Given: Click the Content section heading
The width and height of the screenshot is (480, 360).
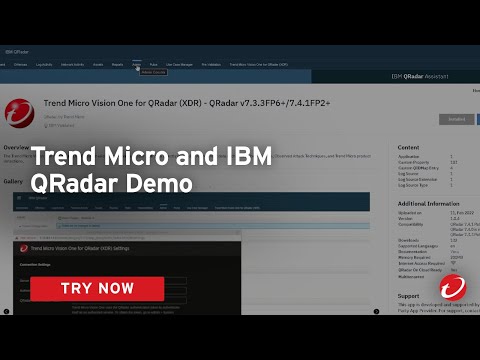Looking at the screenshot, I should (408, 147).
